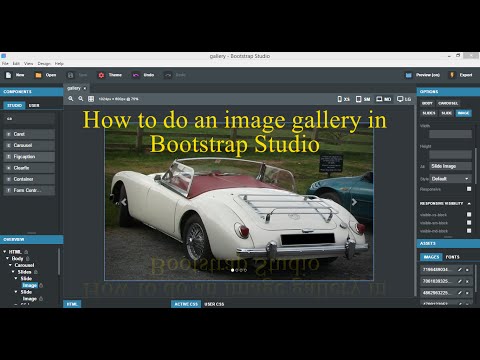Click the Undo arrow icon
480x360 pixels.
136,75
